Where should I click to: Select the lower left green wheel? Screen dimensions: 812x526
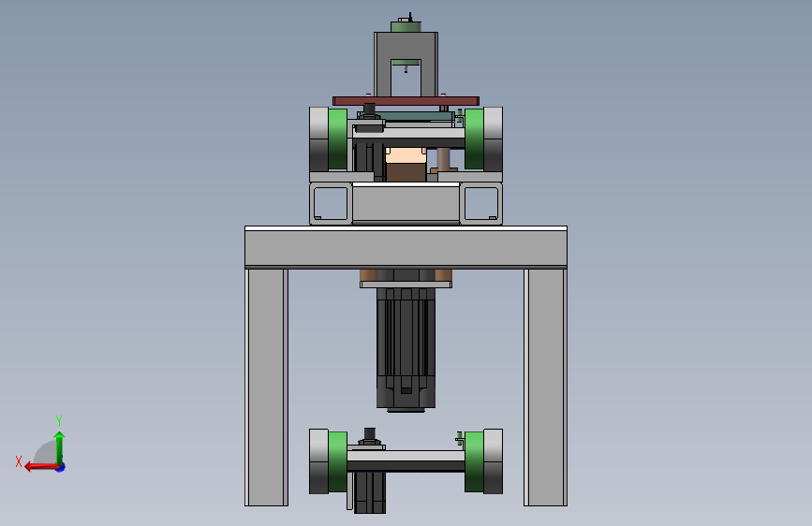point(338,461)
